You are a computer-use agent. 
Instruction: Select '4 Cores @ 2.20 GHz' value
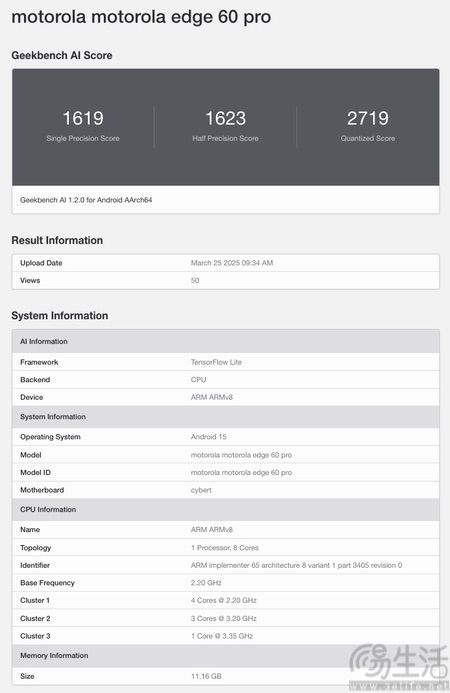click(224, 600)
